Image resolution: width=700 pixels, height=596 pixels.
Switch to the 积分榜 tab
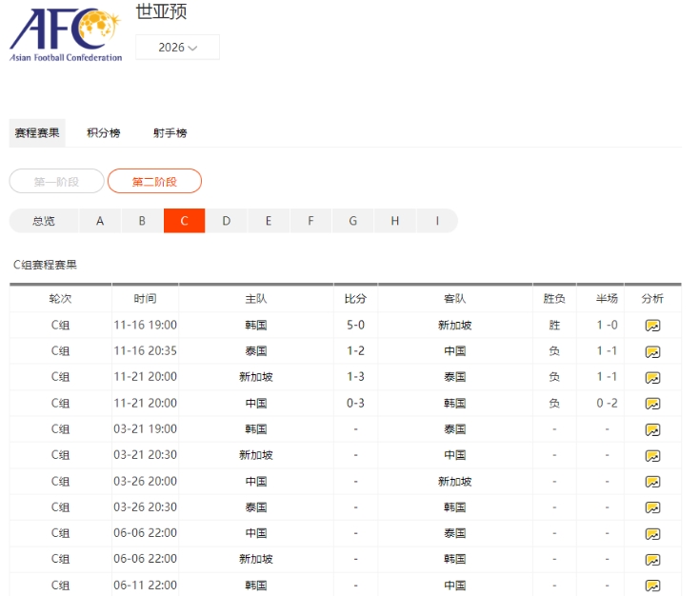click(104, 133)
